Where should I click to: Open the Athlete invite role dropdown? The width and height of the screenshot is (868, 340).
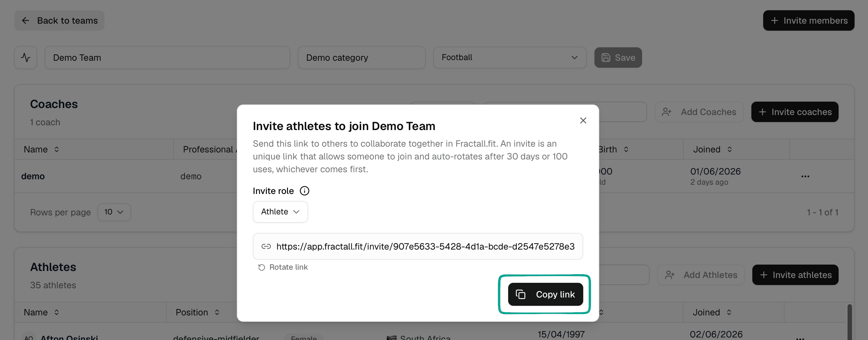[280, 212]
